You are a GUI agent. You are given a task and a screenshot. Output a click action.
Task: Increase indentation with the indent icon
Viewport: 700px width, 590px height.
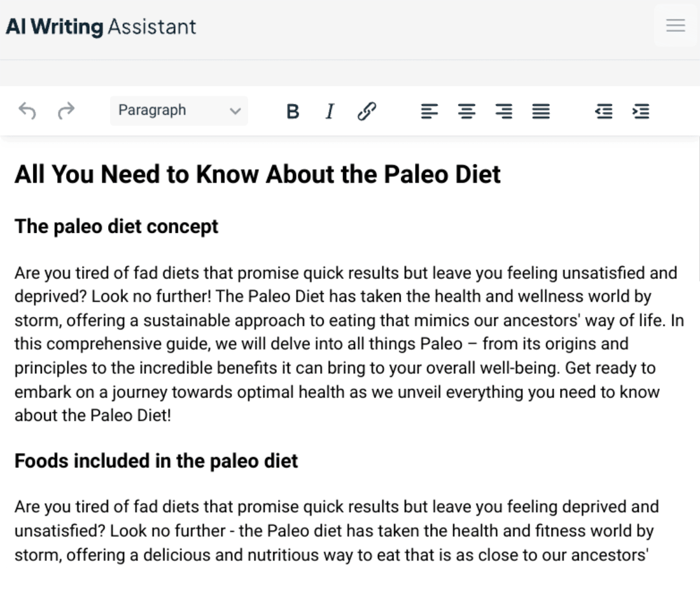click(x=640, y=111)
